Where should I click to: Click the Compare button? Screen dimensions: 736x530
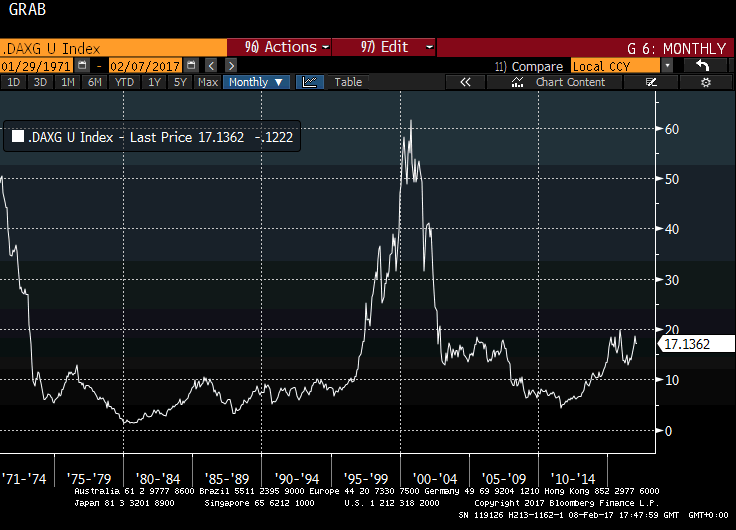click(x=530, y=65)
